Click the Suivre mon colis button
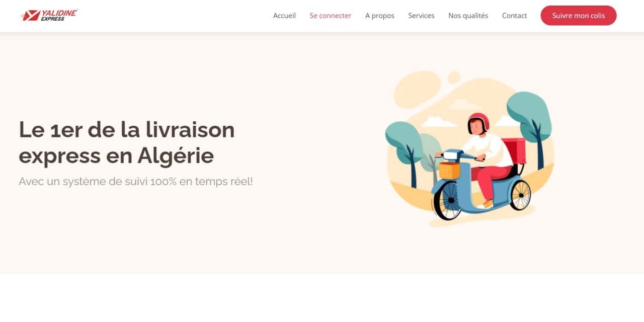The image size is (644, 322). click(579, 16)
